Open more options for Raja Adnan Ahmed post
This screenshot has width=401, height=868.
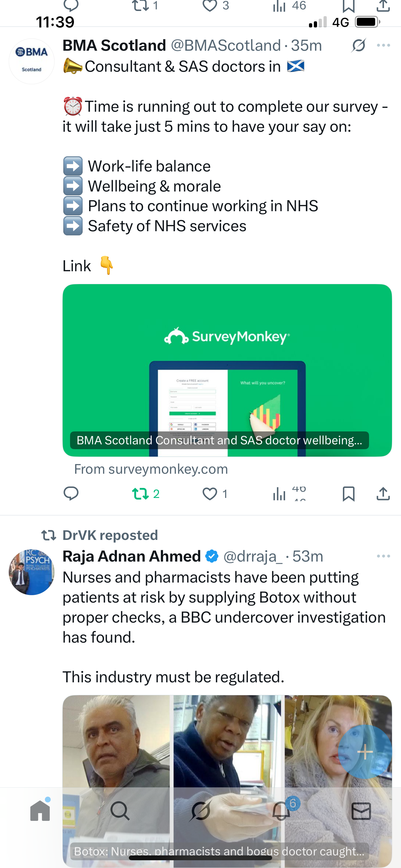click(x=384, y=556)
